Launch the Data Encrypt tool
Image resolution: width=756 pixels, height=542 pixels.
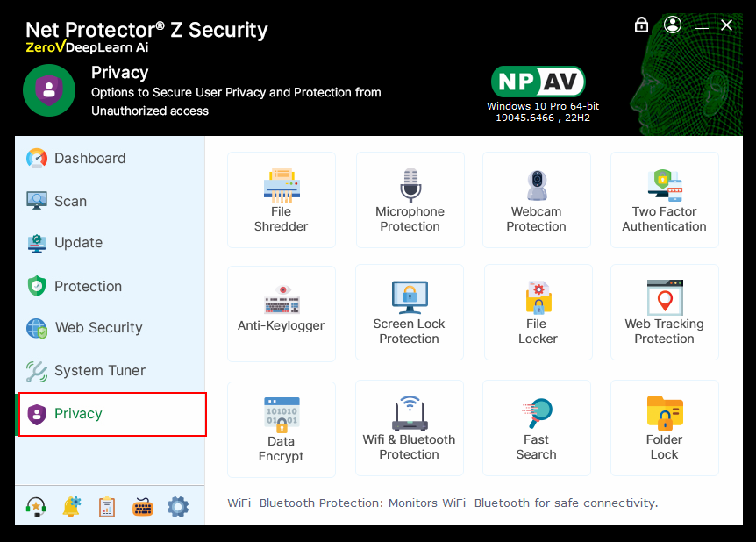[281, 429]
